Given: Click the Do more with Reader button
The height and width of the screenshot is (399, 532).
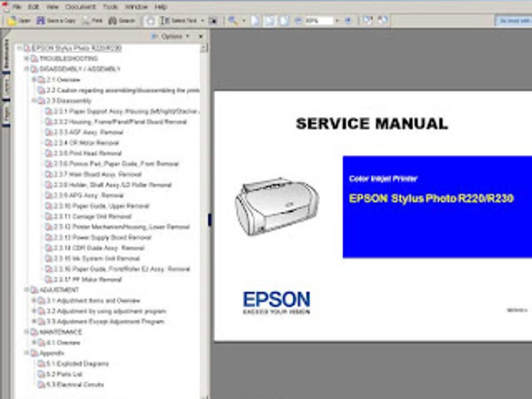Looking at the screenshot, I should (x=513, y=21).
